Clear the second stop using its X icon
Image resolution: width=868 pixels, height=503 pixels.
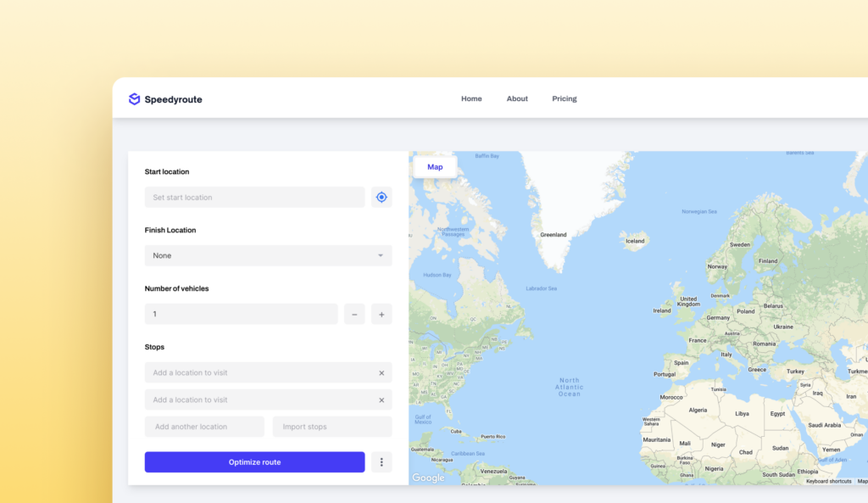[x=381, y=400]
